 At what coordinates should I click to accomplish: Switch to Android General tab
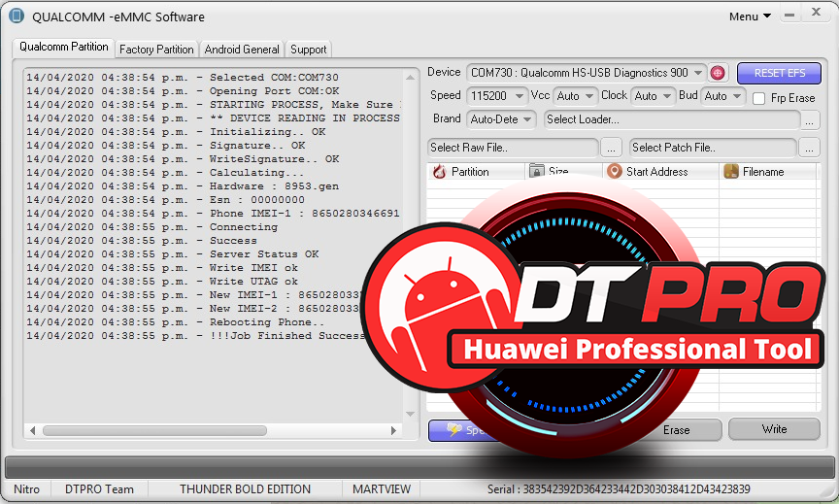click(x=242, y=50)
